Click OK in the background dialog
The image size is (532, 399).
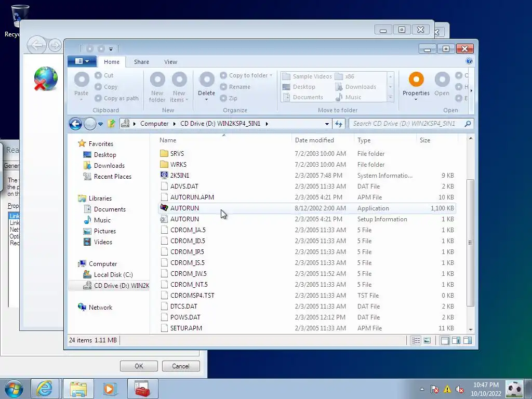click(139, 366)
